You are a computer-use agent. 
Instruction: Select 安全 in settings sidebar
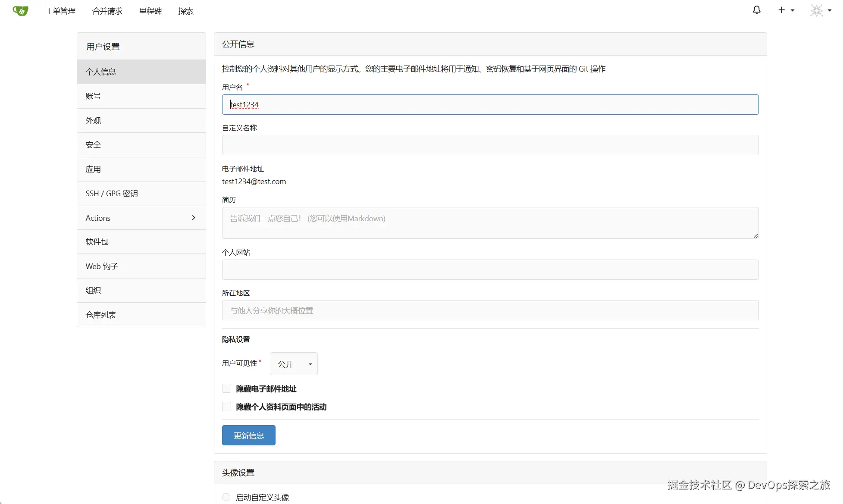tap(93, 145)
